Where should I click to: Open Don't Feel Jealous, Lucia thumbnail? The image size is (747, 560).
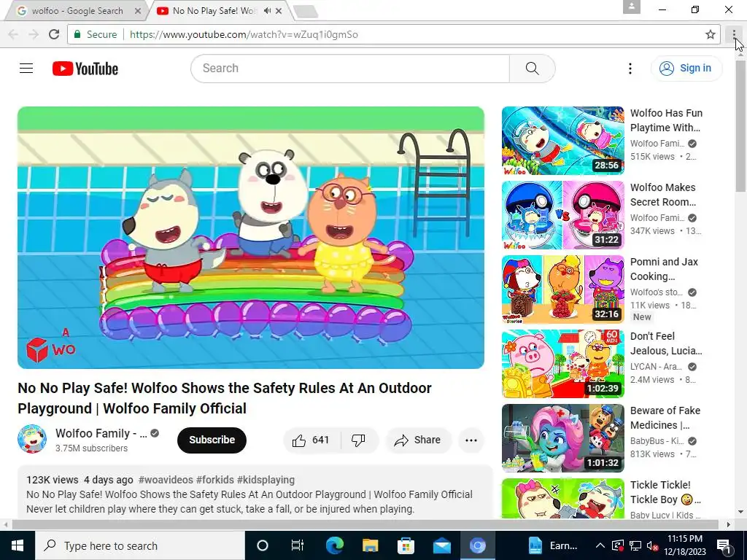point(562,364)
